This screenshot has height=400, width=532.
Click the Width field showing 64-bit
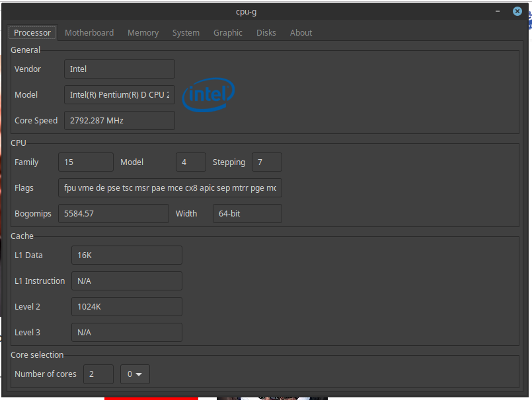(247, 214)
